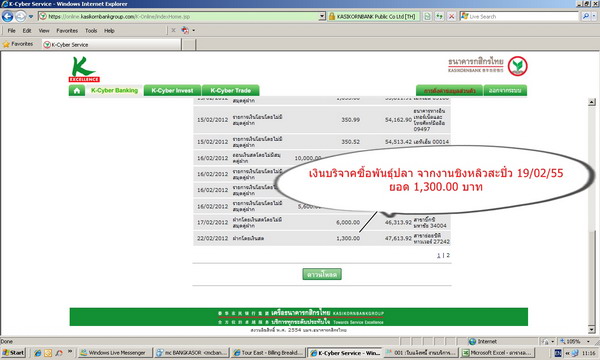Image resolution: width=600 pixels, height=360 pixels.
Task: Click the security lock certificate icon
Action: pyautogui.click(x=332, y=16)
